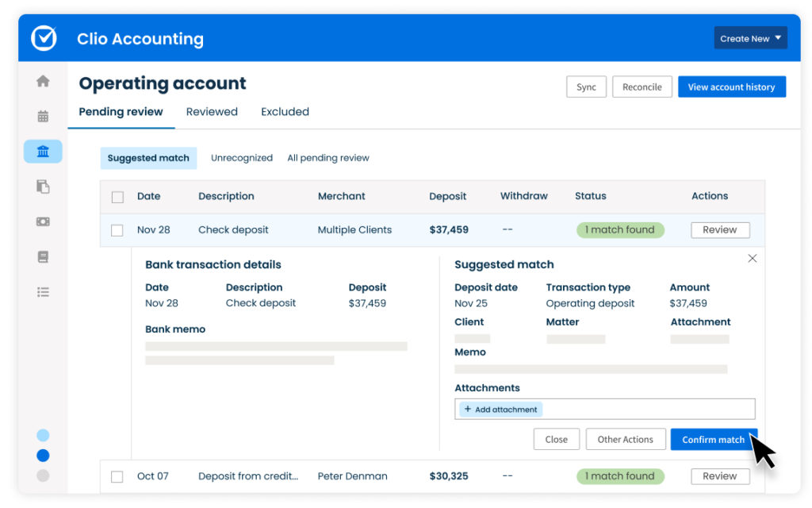Click the Clio Accounting checkmark logo

44,37
